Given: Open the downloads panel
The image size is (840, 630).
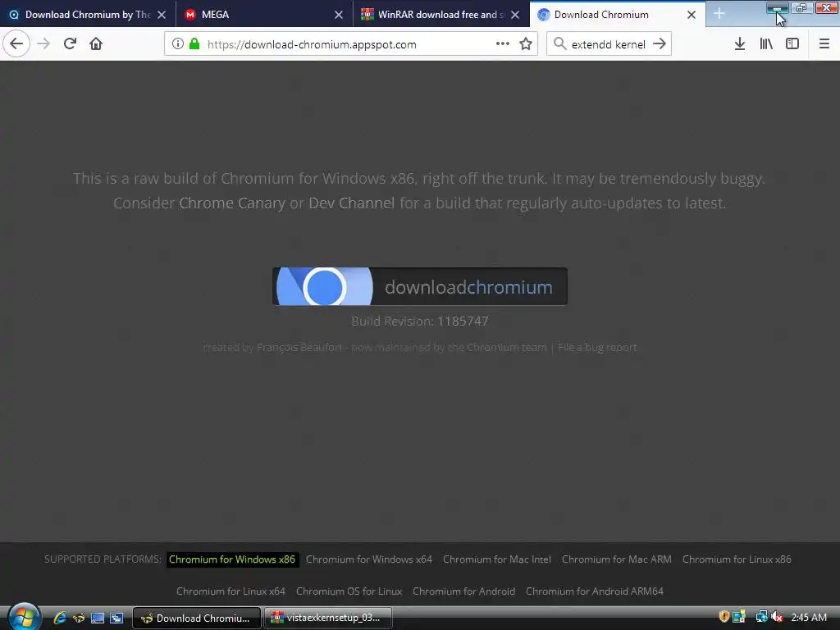Looking at the screenshot, I should click(x=740, y=44).
